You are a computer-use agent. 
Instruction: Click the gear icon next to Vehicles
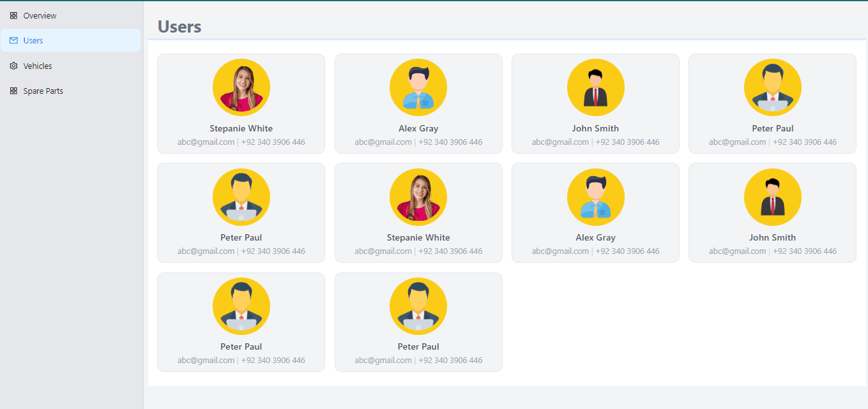tap(13, 66)
